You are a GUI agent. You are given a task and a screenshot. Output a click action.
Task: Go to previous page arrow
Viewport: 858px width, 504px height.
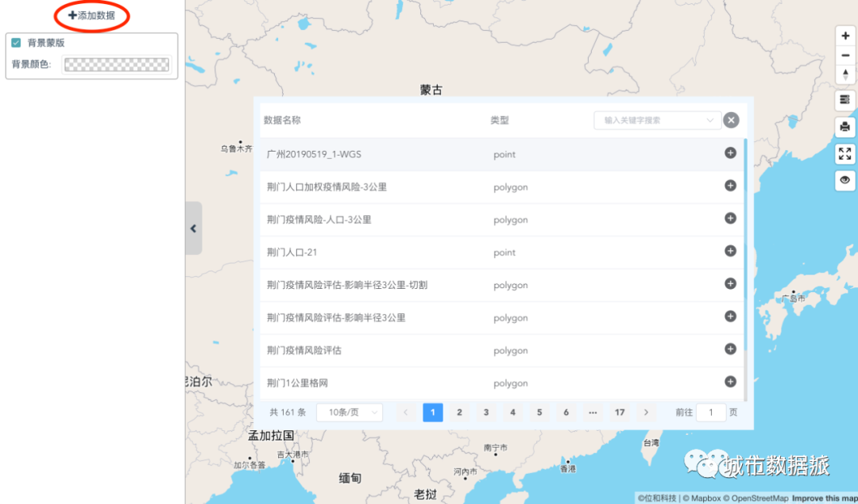tap(405, 413)
